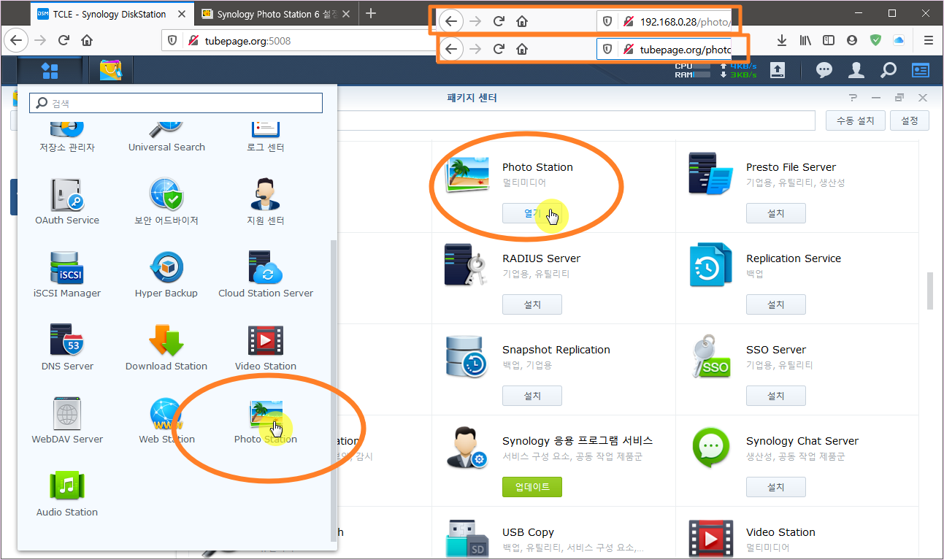Click the main menu search (검색) field
The width and height of the screenshot is (944, 560).
(x=176, y=103)
